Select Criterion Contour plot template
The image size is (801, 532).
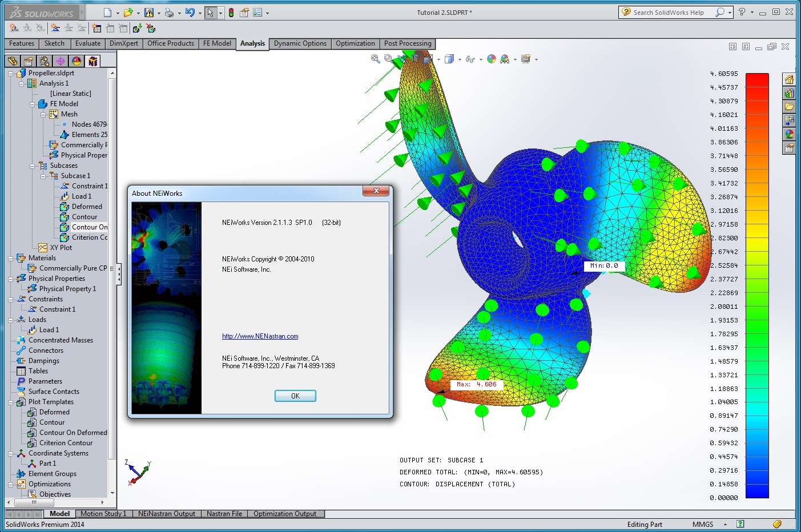[66, 443]
